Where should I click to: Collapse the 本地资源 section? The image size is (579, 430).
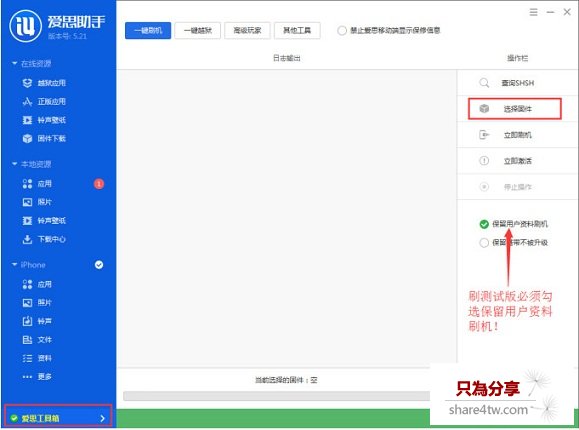point(14,164)
